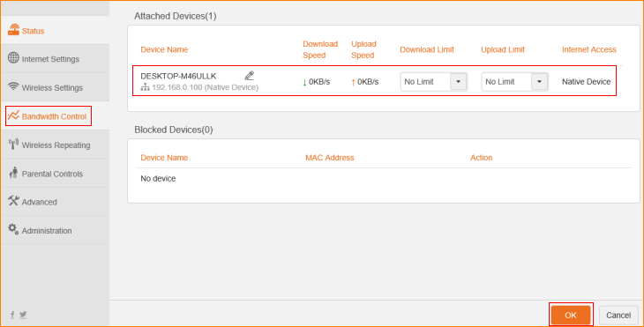Viewport: 644px width, 327px height.
Task: Click the Advanced tools icon
Action: [13, 201]
